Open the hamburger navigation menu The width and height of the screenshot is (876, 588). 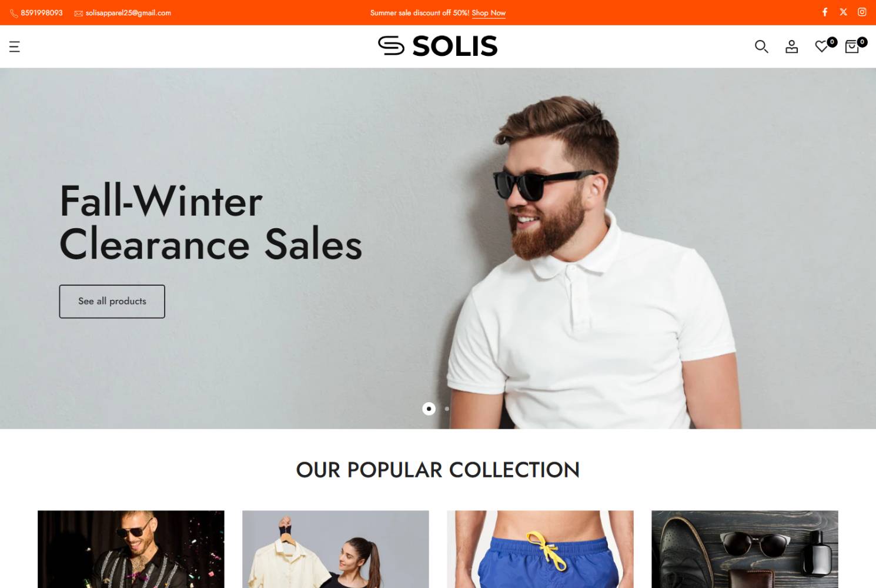pyautogui.click(x=15, y=46)
